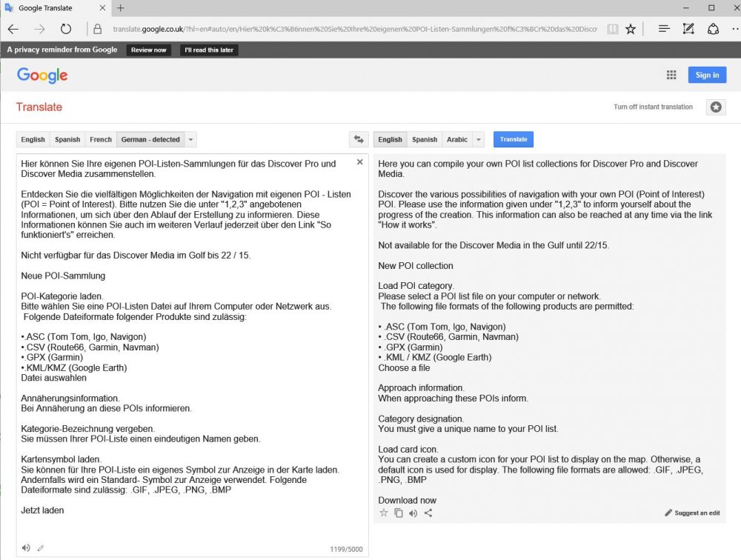The width and height of the screenshot is (741, 560).
Task: Select Spanish as source language
Action: pos(67,139)
